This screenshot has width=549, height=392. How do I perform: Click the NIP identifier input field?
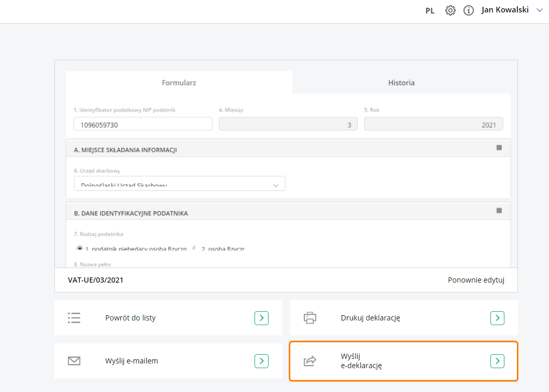click(x=143, y=124)
